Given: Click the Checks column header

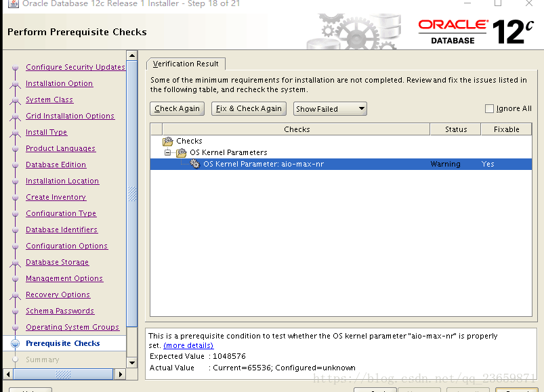Looking at the screenshot, I should pyautogui.click(x=296, y=129).
